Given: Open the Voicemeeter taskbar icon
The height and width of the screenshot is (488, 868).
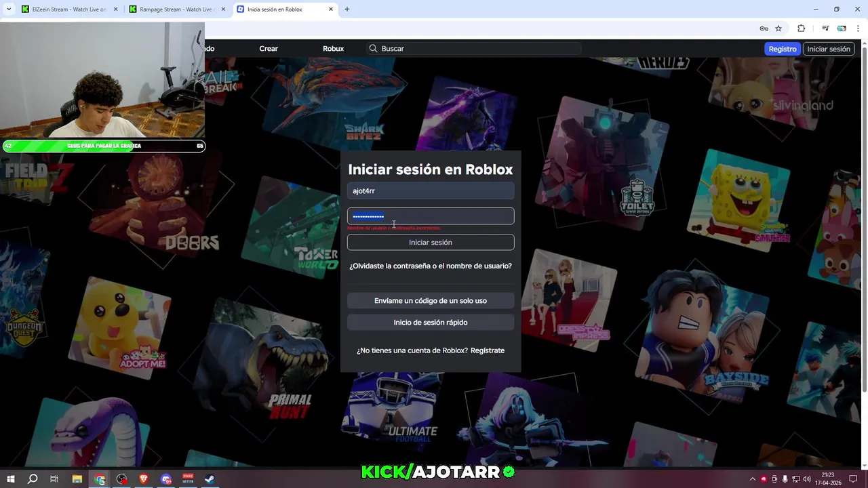Looking at the screenshot, I should click(188, 479).
